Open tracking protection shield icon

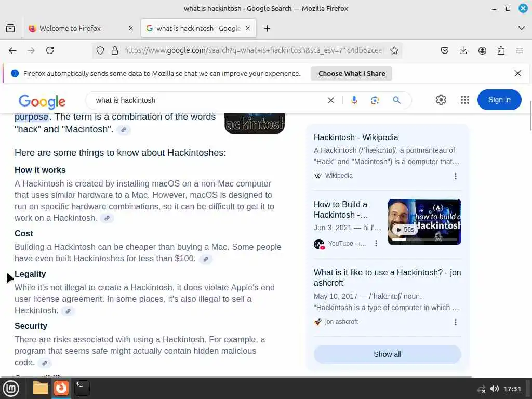coord(100,50)
